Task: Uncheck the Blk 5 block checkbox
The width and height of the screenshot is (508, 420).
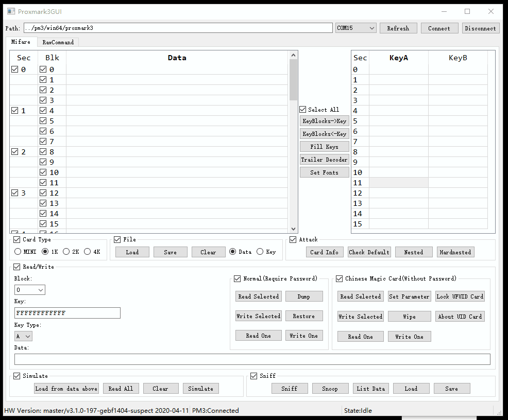Action: (43, 121)
